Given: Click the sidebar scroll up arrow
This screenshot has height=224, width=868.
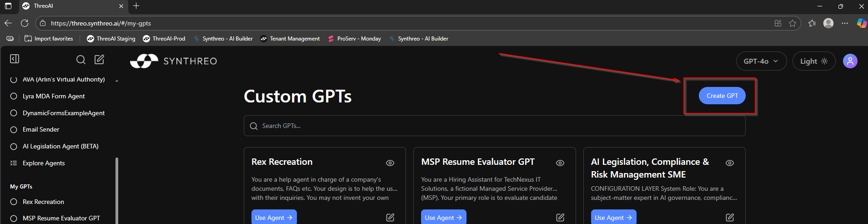Looking at the screenshot, I should [117, 81].
